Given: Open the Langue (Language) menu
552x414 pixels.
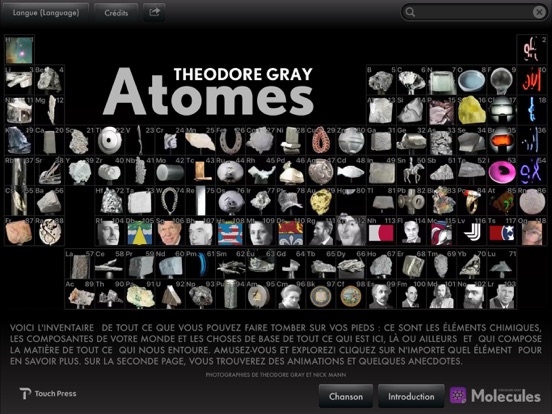Looking at the screenshot, I should click(46, 13).
